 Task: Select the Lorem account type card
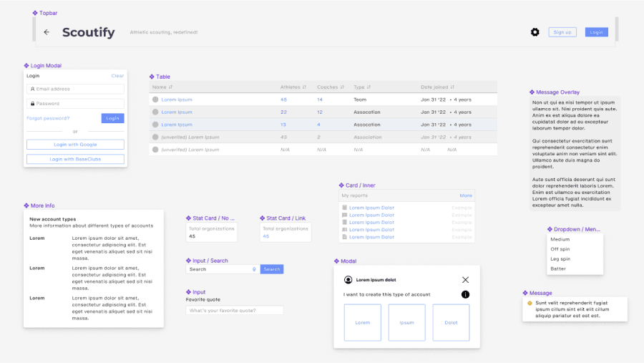click(362, 322)
